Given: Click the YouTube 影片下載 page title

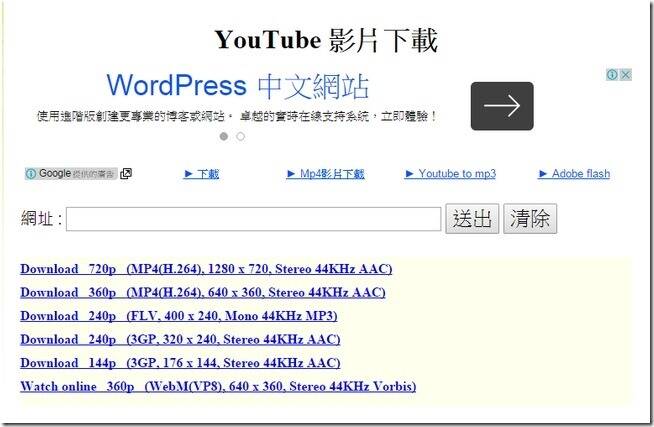Looking at the screenshot, I should (x=326, y=40).
